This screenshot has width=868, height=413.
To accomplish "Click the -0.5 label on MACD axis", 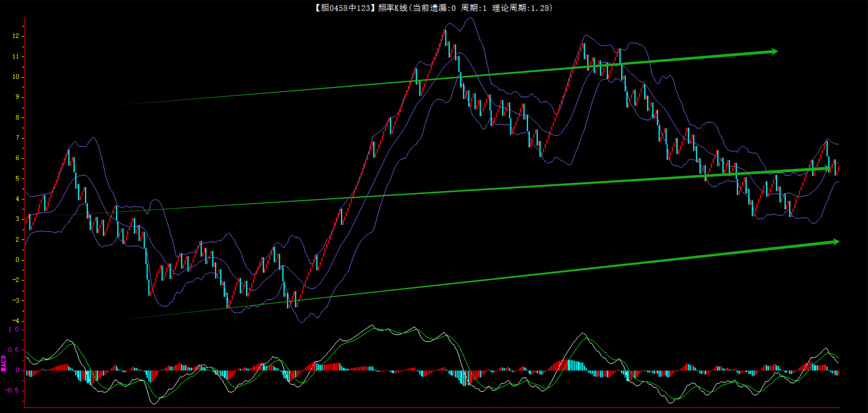I will point(12,390).
